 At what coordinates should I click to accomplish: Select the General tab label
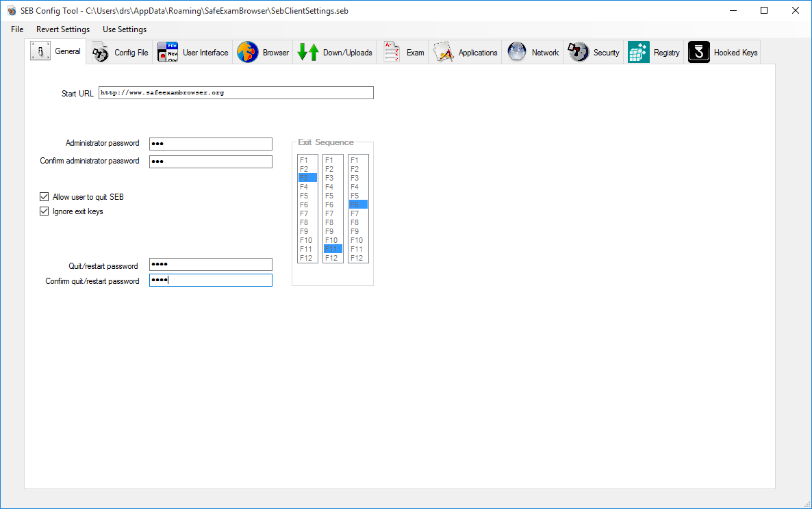pos(68,51)
